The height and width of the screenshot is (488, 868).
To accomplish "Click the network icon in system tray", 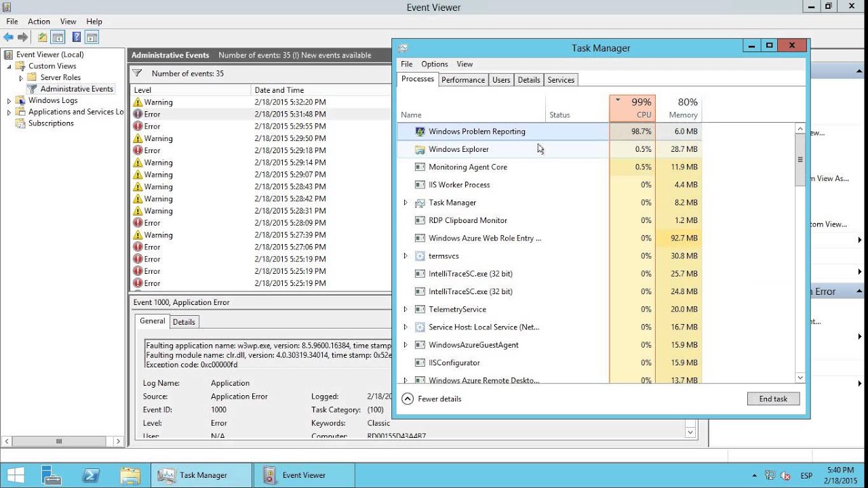I will (770, 475).
